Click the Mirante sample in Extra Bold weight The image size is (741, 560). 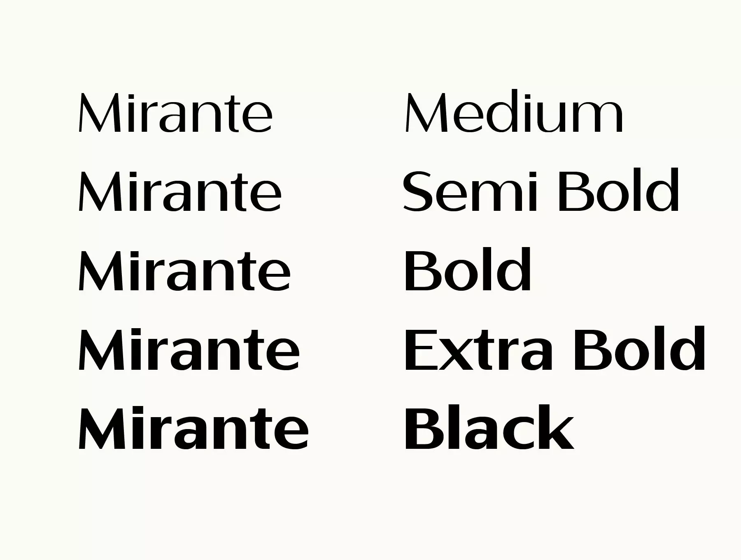[189, 350]
